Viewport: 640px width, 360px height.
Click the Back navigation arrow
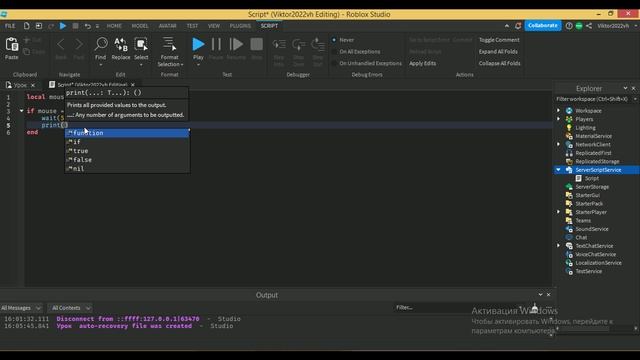point(61,44)
